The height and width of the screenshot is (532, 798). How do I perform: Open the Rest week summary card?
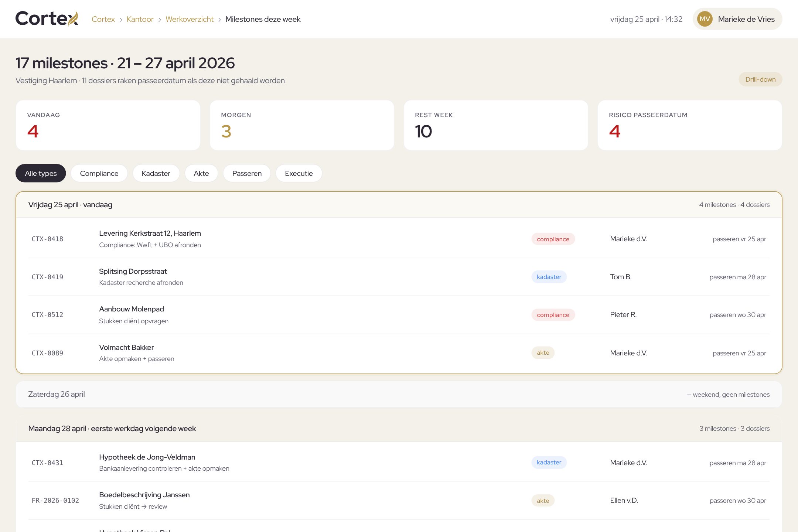click(x=496, y=125)
